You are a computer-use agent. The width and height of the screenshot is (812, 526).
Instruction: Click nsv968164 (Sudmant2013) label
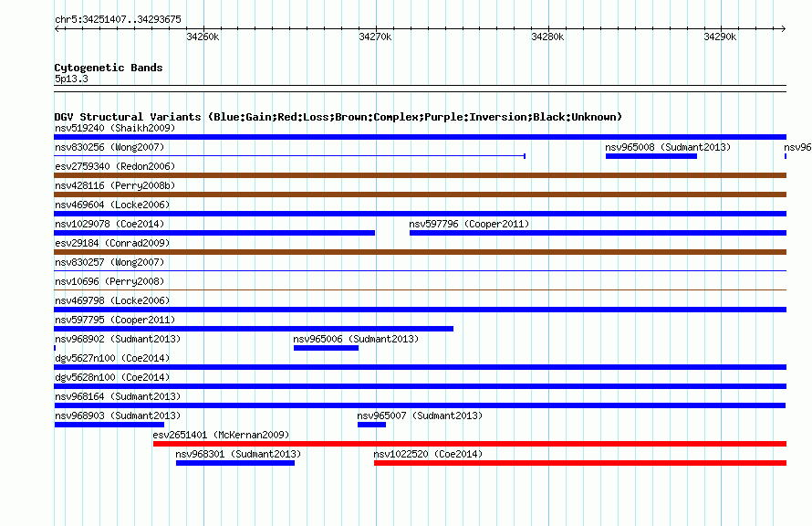point(118,396)
